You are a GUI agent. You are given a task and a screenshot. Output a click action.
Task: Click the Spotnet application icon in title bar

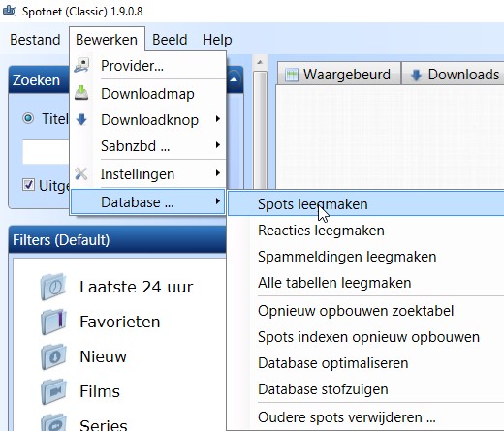(9, 11)
